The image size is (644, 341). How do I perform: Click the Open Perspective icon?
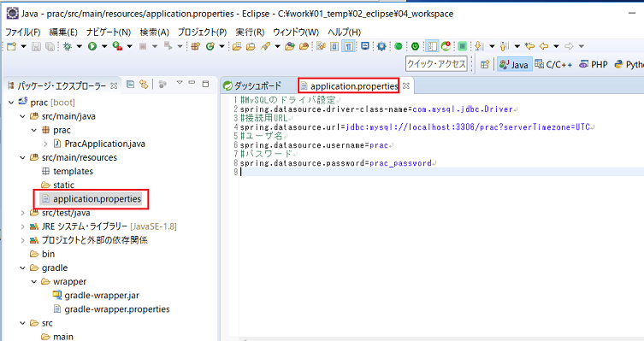(x=485, y=64)
